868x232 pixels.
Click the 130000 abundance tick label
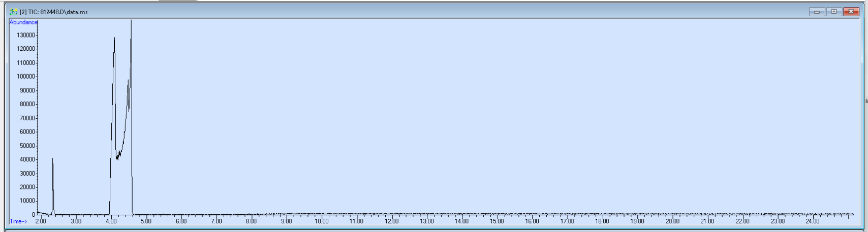click(26, 35)
